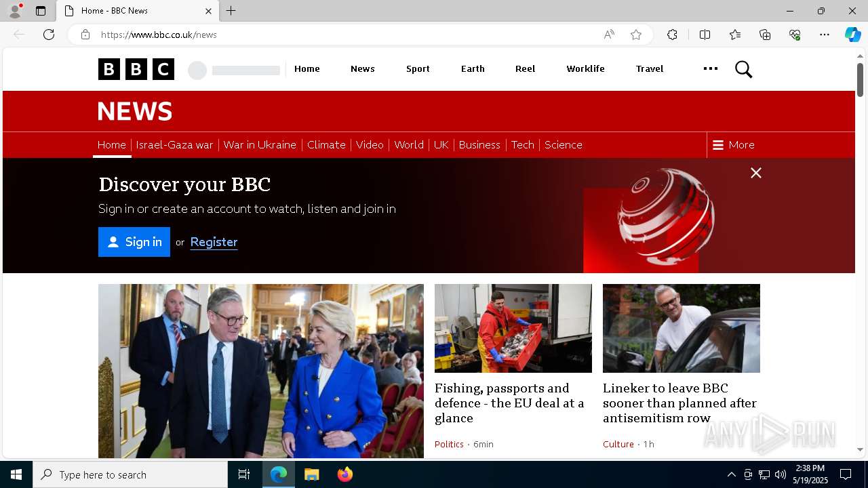Open Video news section
Viewport: 868px width, 488px height.
pos(370,145)
